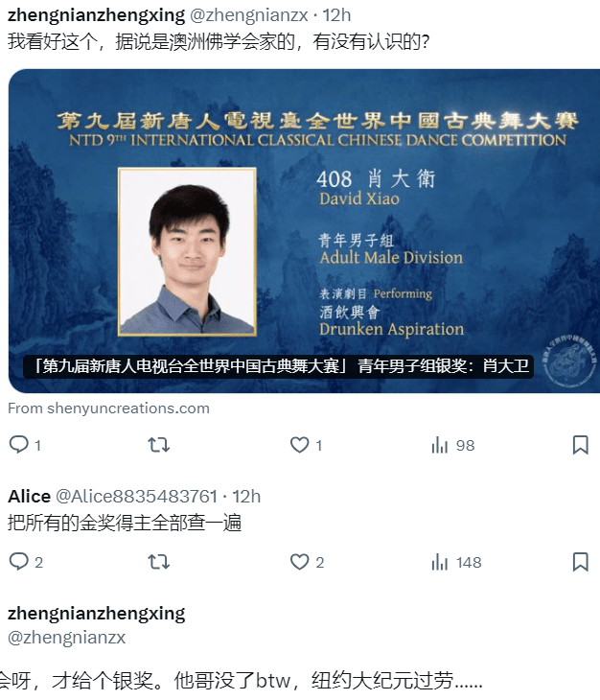Open the @zhengnianzx handle in bottom post
Viewport: 600px width, 700px height.
point(67,637)
